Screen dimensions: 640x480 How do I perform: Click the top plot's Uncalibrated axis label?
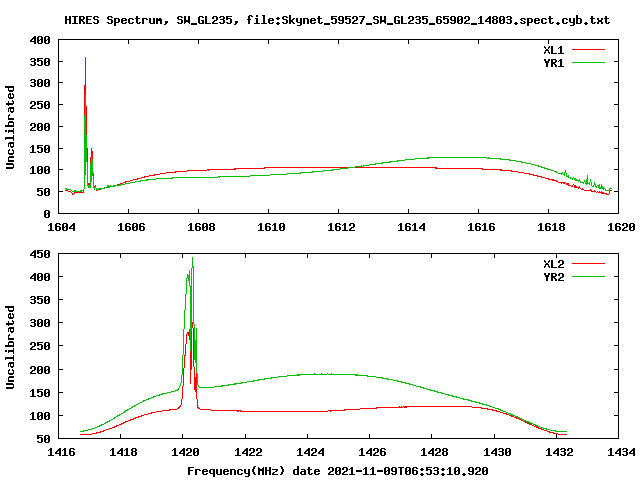click(10, 127)
